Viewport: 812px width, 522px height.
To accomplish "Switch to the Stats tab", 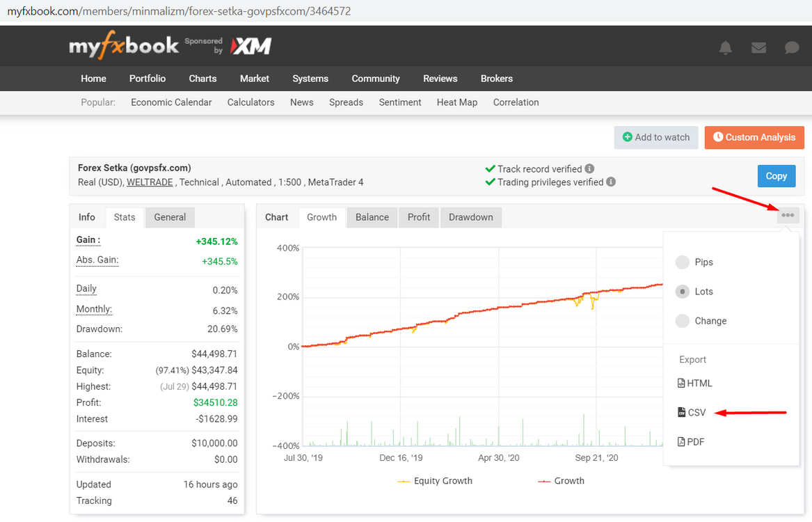I will [125, 217].
